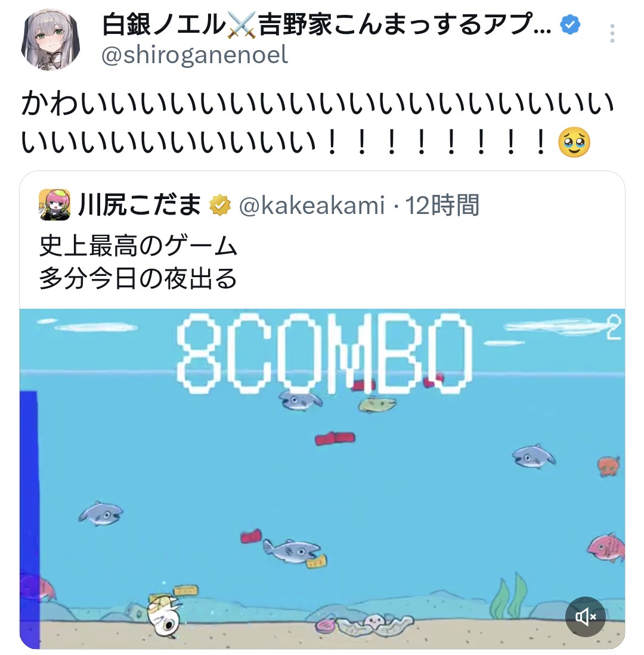Unmute the video with the speaker icon

point(585,617)
